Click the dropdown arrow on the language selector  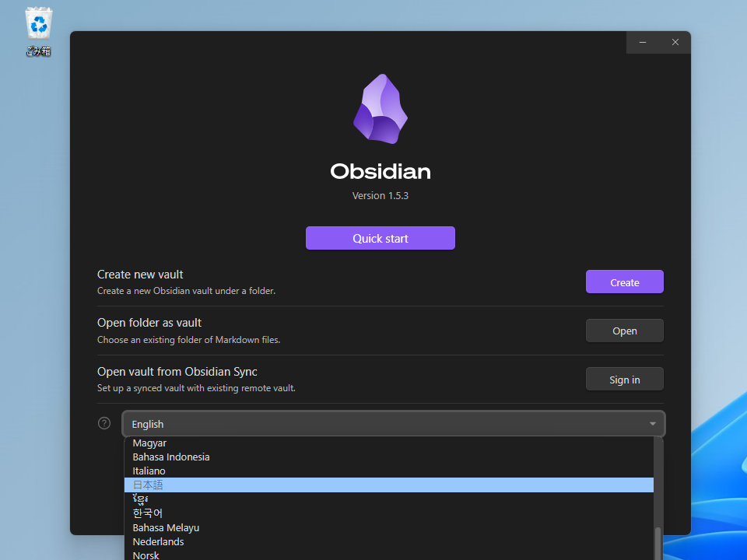pos(652,424)
